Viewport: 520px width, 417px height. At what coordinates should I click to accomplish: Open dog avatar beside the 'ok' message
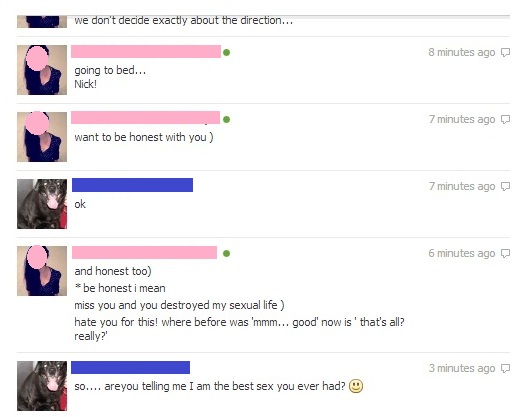[x=42, y=204]
